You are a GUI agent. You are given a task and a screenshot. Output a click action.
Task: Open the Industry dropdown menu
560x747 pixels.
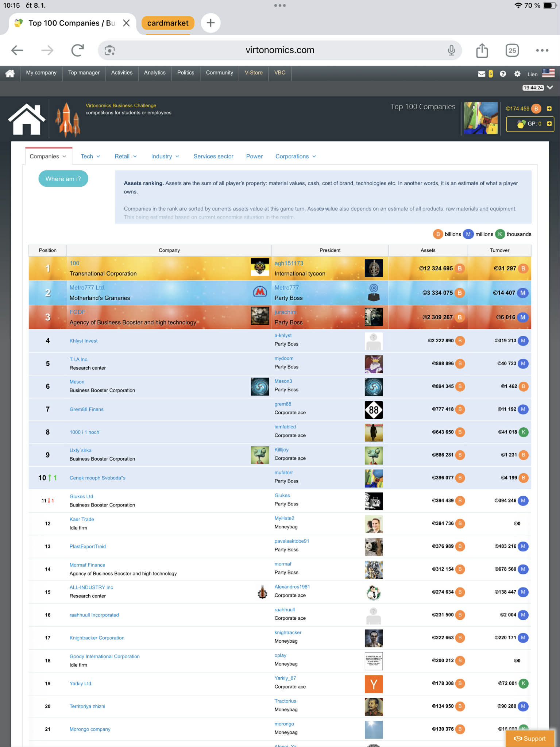[165, 157]
